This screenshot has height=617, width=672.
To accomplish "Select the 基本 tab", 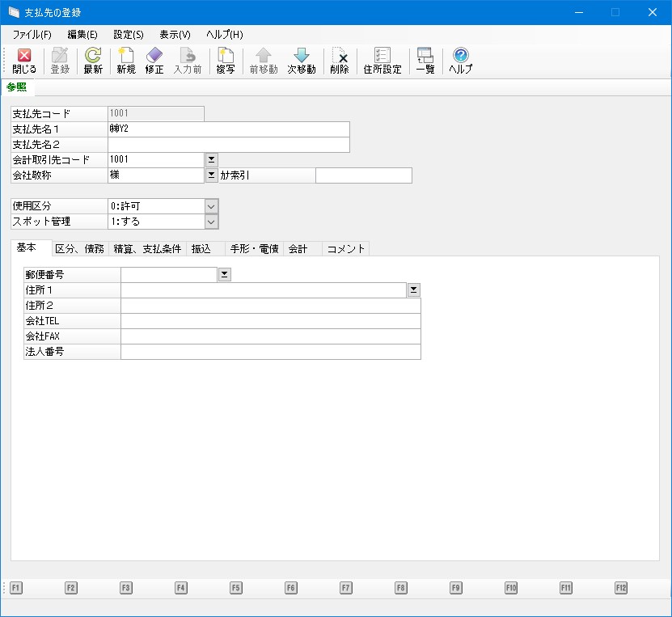I will click(x=32, y=247).
